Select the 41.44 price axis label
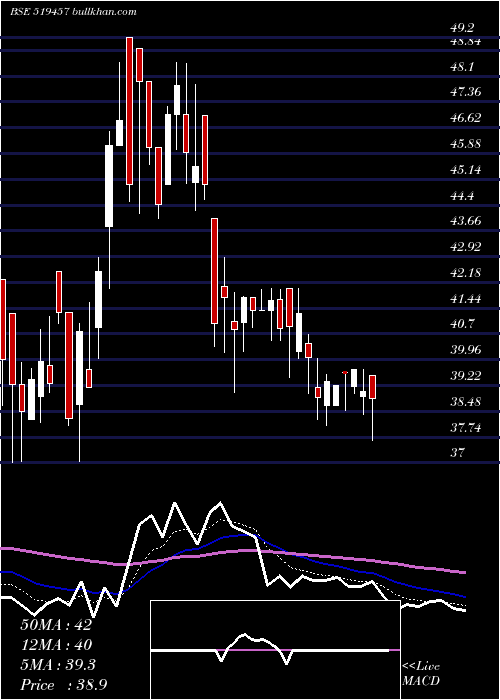 click(466, 299)
